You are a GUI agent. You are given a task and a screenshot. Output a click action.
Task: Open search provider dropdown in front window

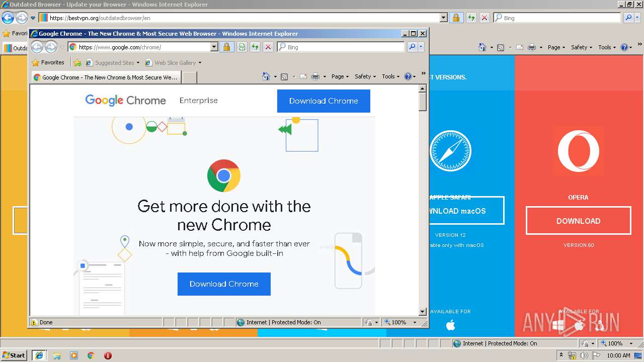421,47
